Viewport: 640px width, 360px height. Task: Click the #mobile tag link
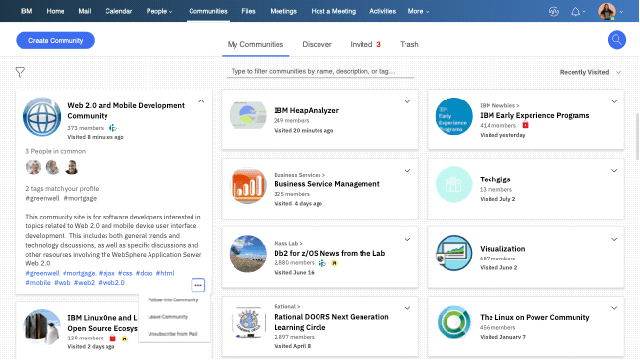[38, 282]
